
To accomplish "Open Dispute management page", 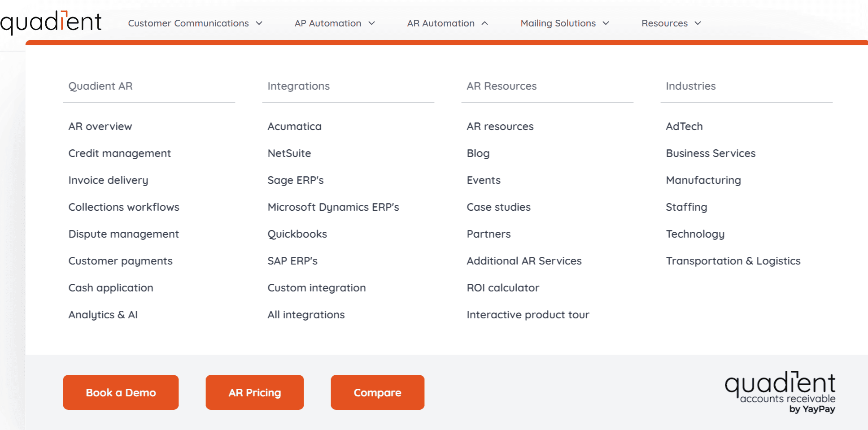I will coord(123,234).
